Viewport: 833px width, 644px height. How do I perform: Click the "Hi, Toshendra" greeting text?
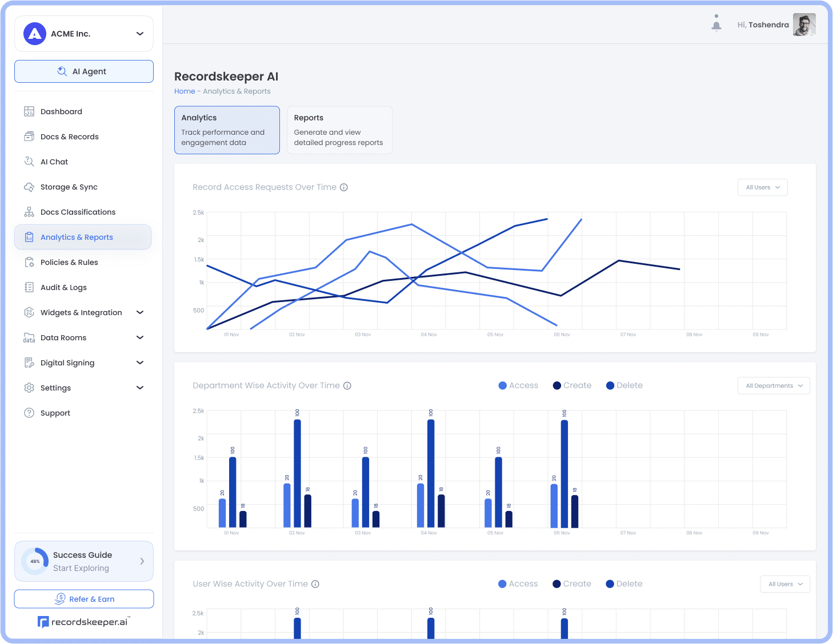[x=763, y=25]
